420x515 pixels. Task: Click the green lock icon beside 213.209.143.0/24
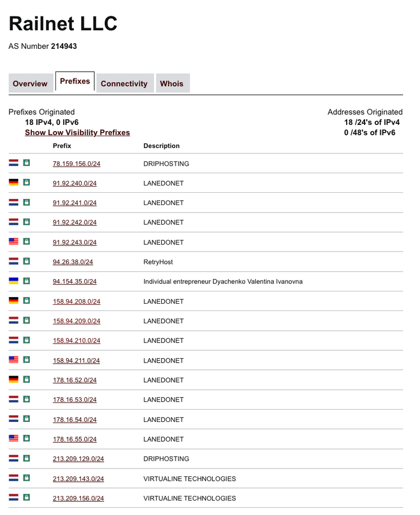click(x=26, y=478)
